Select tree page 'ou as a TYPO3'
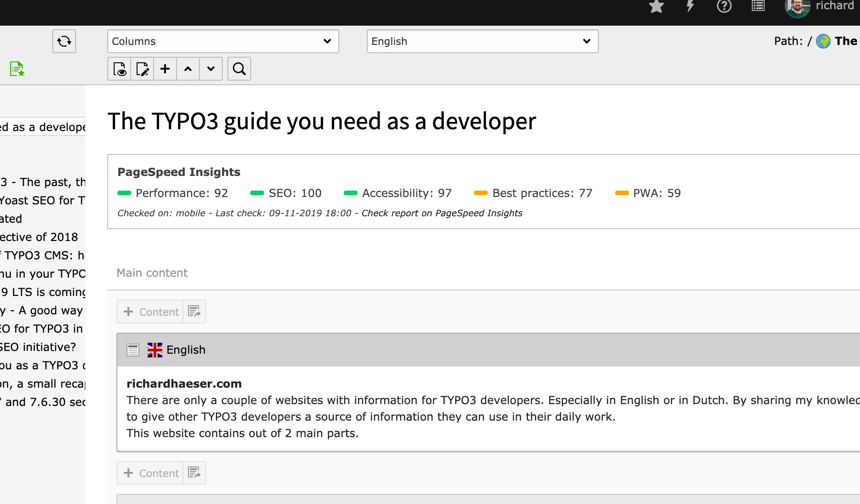 click(x=43, y=365)
